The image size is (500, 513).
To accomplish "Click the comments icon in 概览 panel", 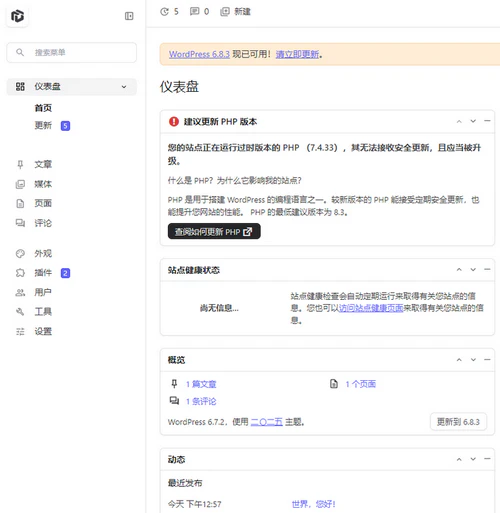I will pyautogui.click(x=174, y=400).
